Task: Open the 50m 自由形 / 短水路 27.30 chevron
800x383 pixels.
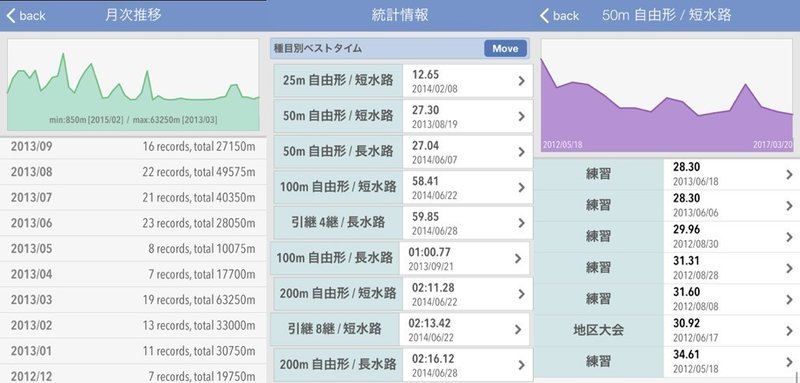Action: (x=521, y=116)
